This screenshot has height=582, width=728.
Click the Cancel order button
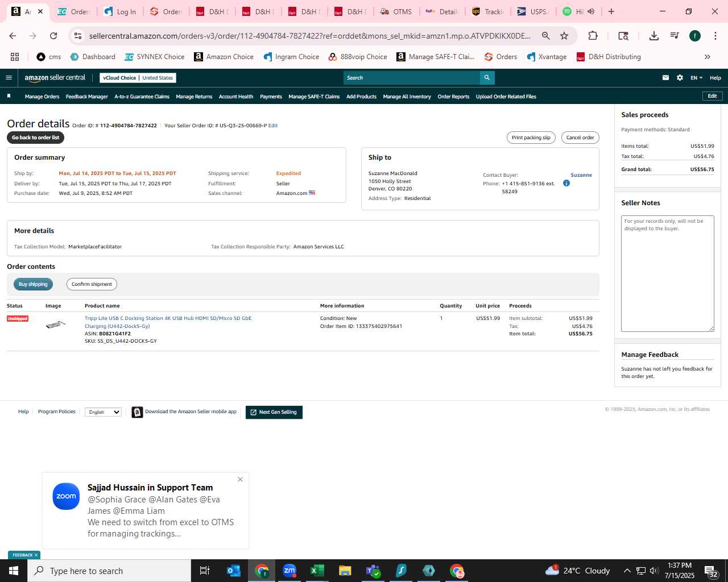580,138
